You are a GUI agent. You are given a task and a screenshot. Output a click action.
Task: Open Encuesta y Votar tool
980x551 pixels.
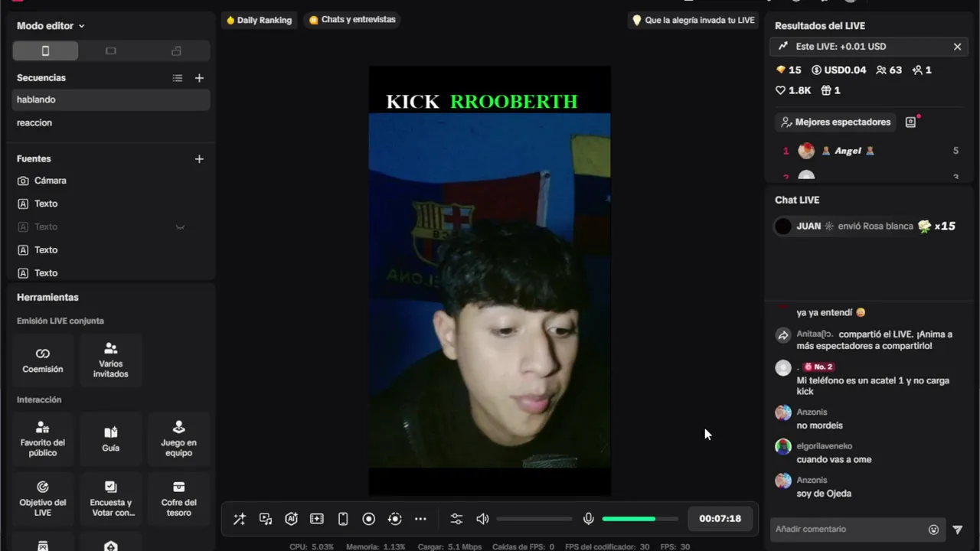111,498
